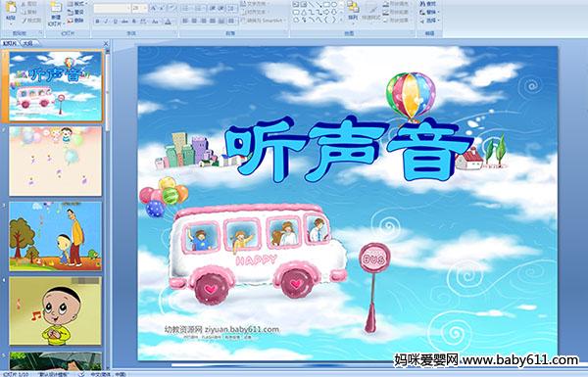
Task: Click the bullet list icon
Action: (186, 8)
